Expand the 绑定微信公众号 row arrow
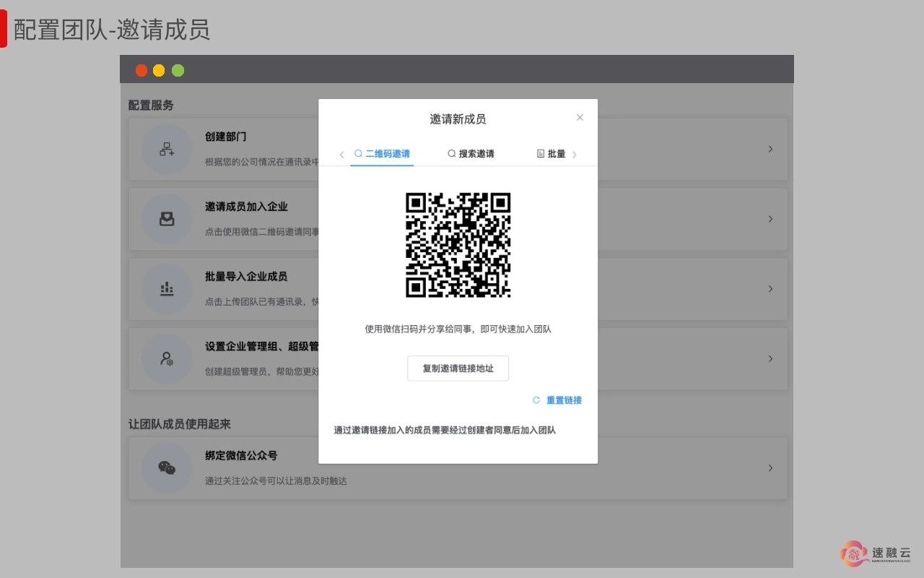Screen dimensions: 924x578 click(770, 468)
